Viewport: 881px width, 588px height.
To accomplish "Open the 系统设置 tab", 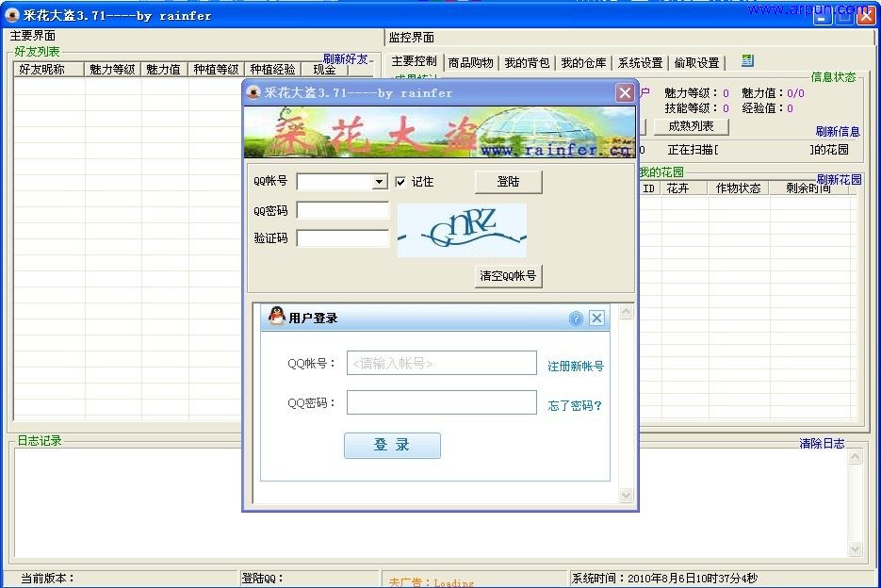I will 640,62.
